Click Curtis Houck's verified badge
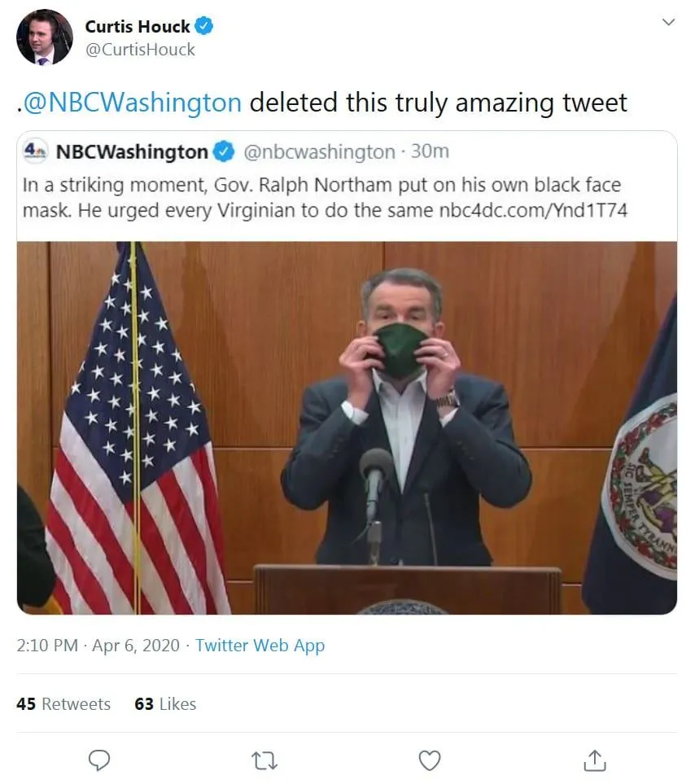This screenshot has width=686, height=784. [x=205, y=26]
